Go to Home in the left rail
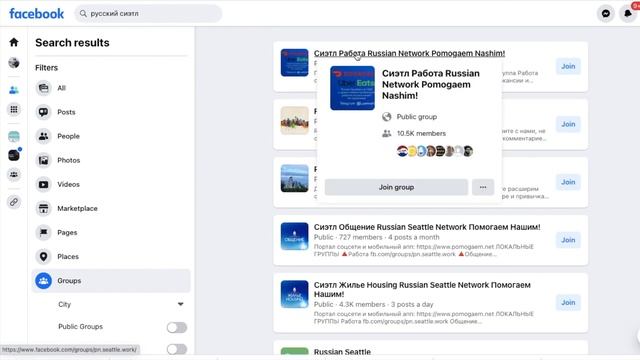This screenshot has height=360, width=640. [14, 42]
